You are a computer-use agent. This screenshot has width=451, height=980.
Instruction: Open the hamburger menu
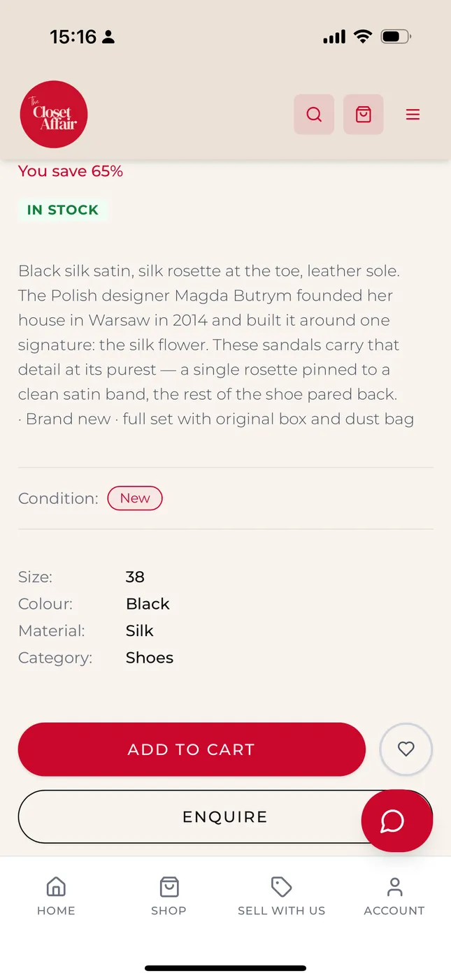pos(413,115)
